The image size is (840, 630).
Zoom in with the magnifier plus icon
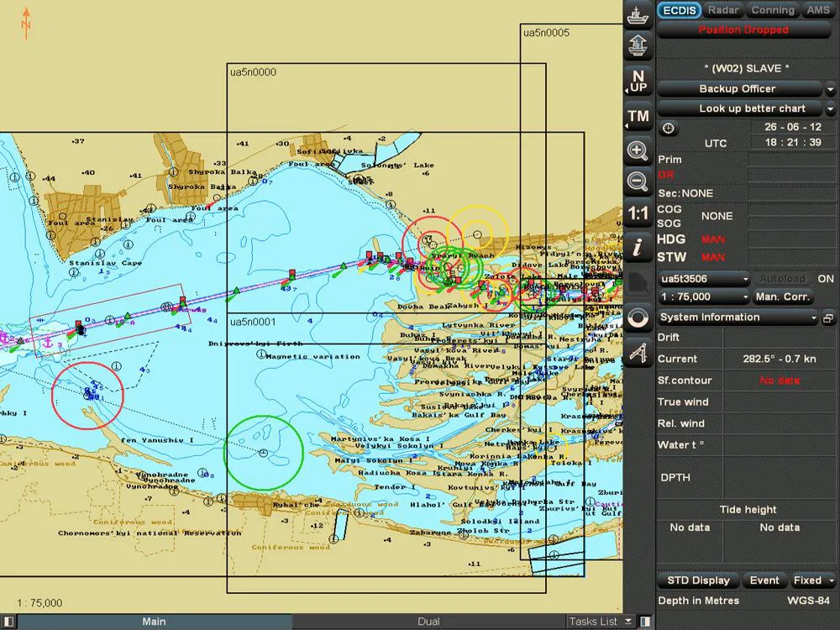[x=638, y=151]
